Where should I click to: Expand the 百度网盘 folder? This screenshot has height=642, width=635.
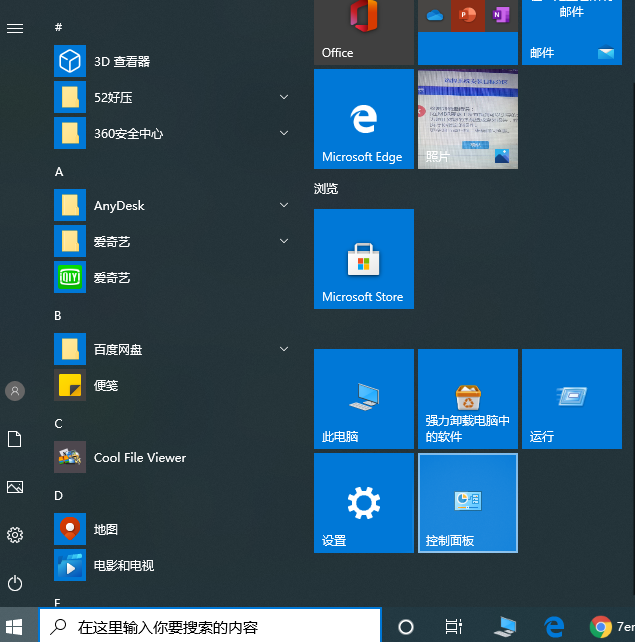point(170,350)
